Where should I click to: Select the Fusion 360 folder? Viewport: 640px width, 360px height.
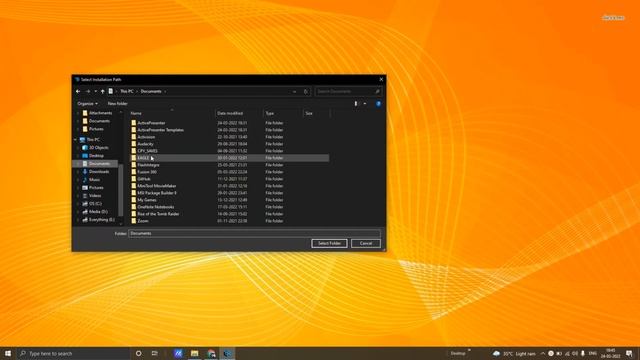147,172
